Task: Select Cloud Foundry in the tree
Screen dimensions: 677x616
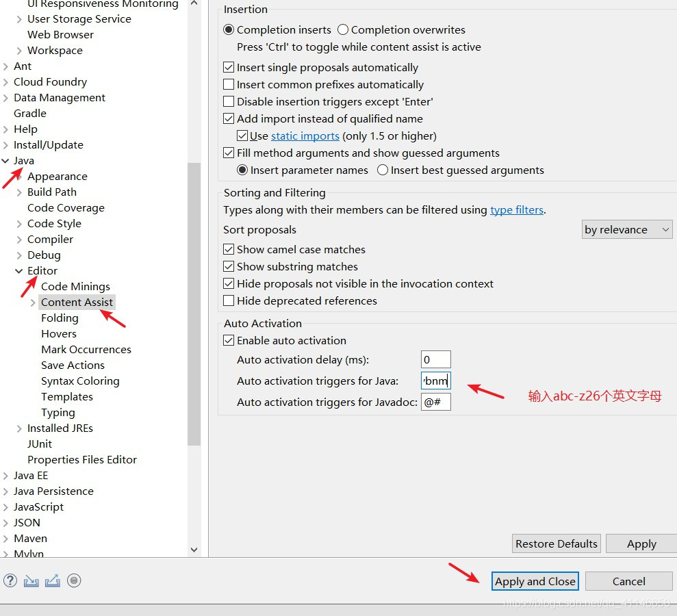Action: (50, 82)
